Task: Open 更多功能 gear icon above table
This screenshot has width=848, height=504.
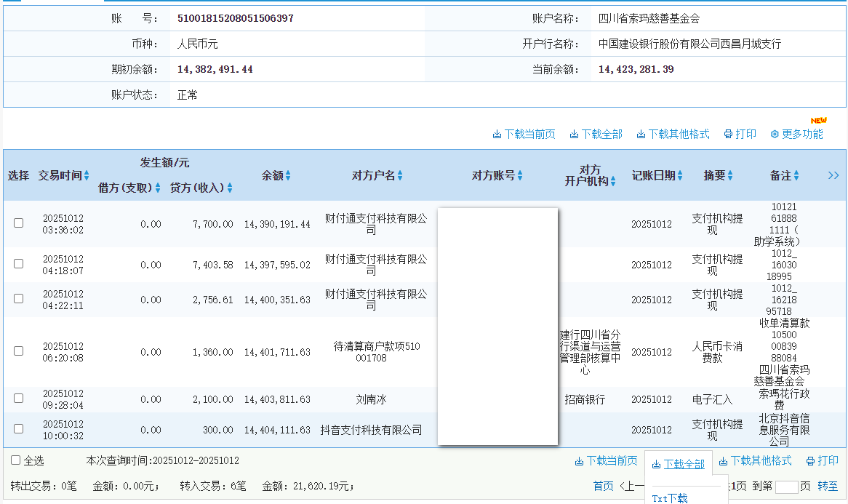Action: pos(775,135)
